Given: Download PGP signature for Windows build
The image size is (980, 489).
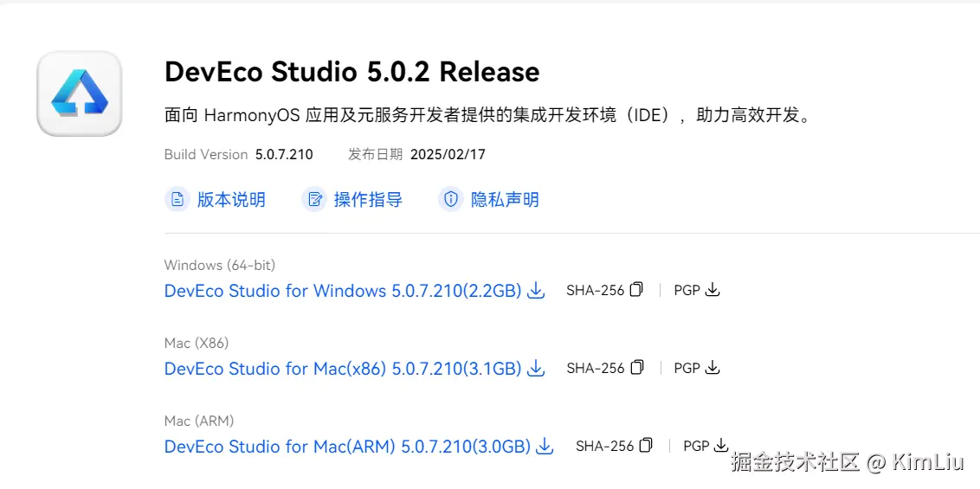Looking at the screenshot, I should [712, 290].
